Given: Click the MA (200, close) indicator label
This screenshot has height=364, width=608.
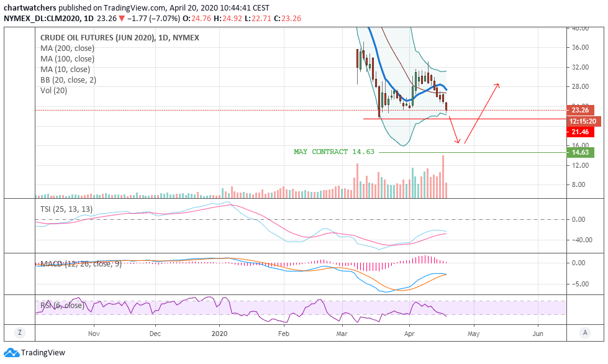Looking at the screenshot, I should click(67, 48).
